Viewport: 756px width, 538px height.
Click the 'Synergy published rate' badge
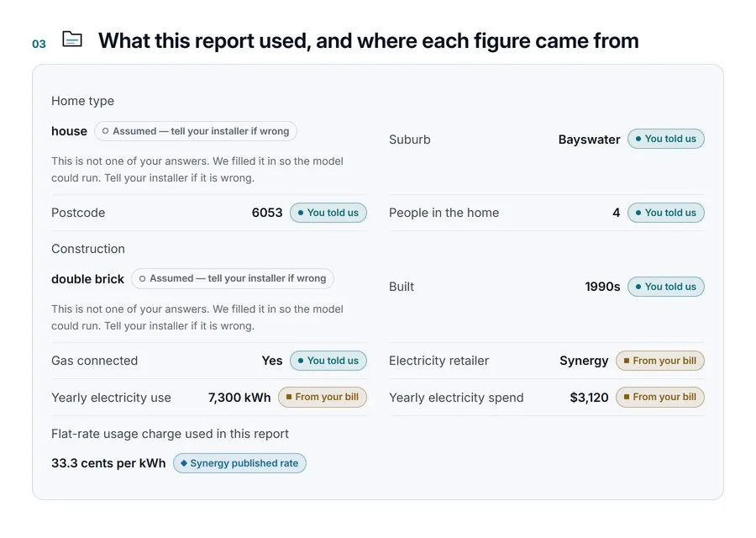(x=239, y=463)
